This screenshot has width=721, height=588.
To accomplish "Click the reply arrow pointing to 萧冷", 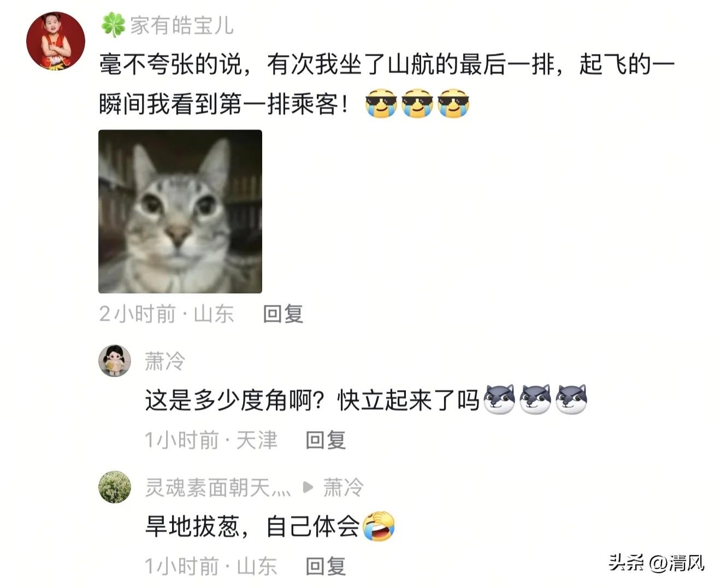I will (308, 486).
